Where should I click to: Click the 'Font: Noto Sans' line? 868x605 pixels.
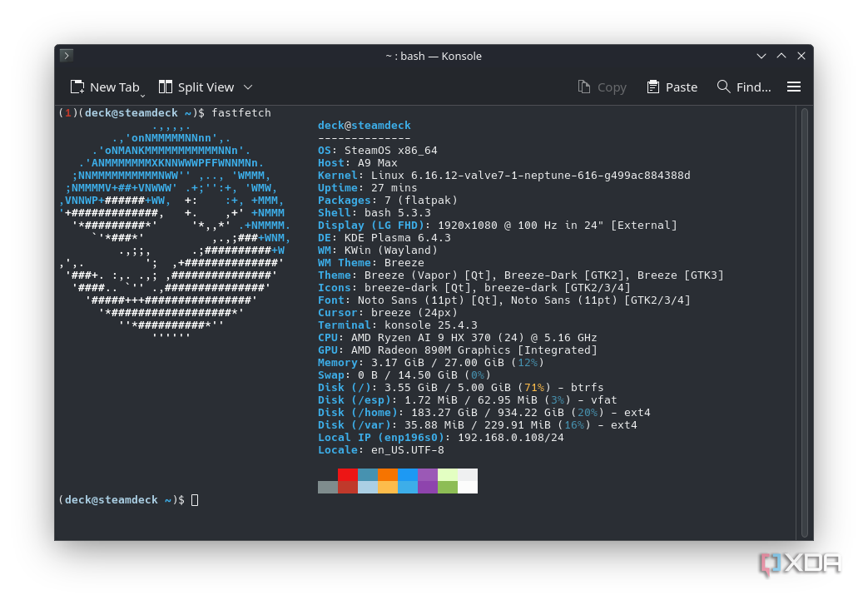(x=503, y=300)
